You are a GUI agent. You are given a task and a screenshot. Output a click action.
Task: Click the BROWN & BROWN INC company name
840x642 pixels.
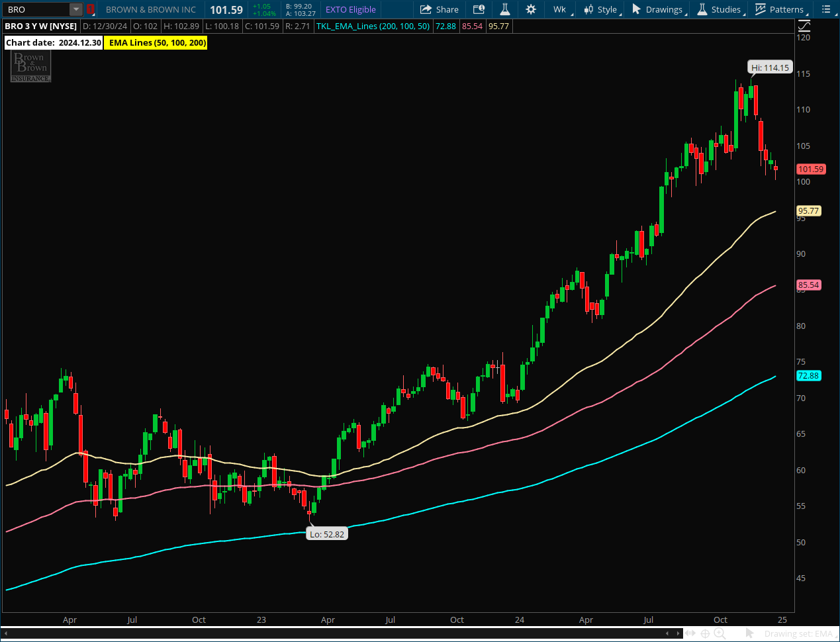click(151, 9)
